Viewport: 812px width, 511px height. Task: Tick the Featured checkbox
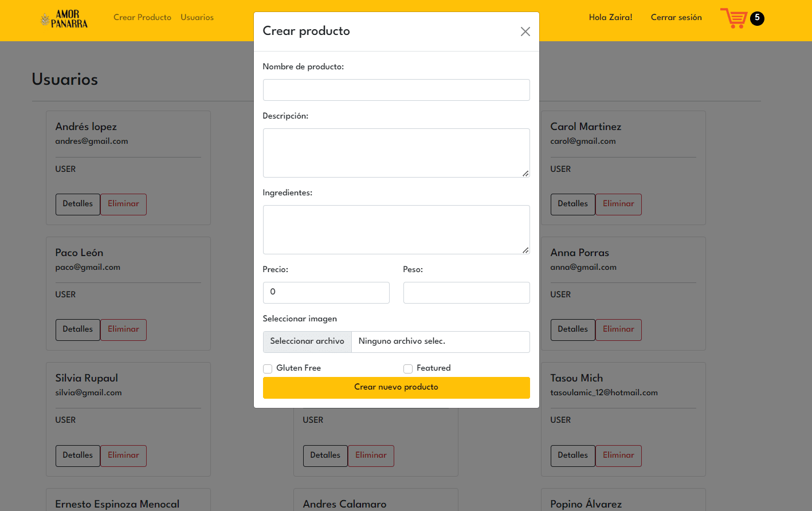point(408,368)
